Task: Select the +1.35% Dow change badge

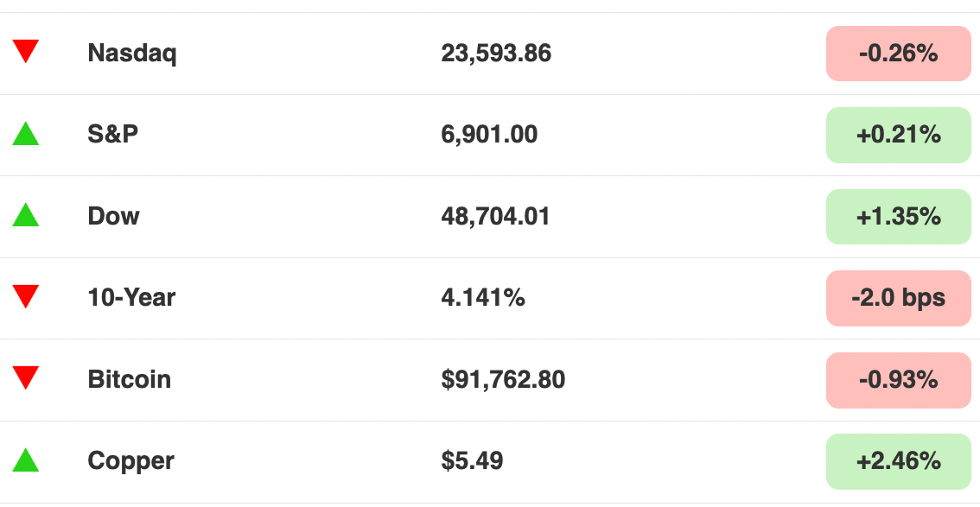Action: (898, 217)
